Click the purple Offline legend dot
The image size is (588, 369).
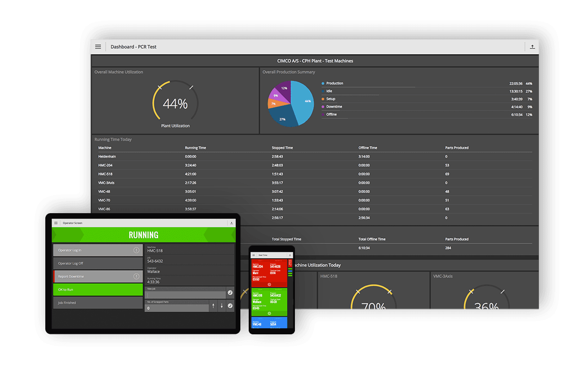pos(323,114)
